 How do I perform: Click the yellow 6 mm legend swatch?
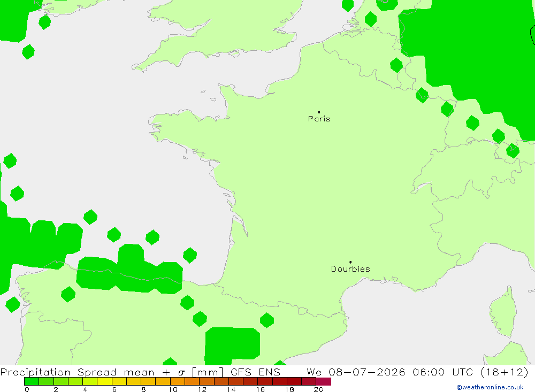pyautogui.click(x=119, y=381)
